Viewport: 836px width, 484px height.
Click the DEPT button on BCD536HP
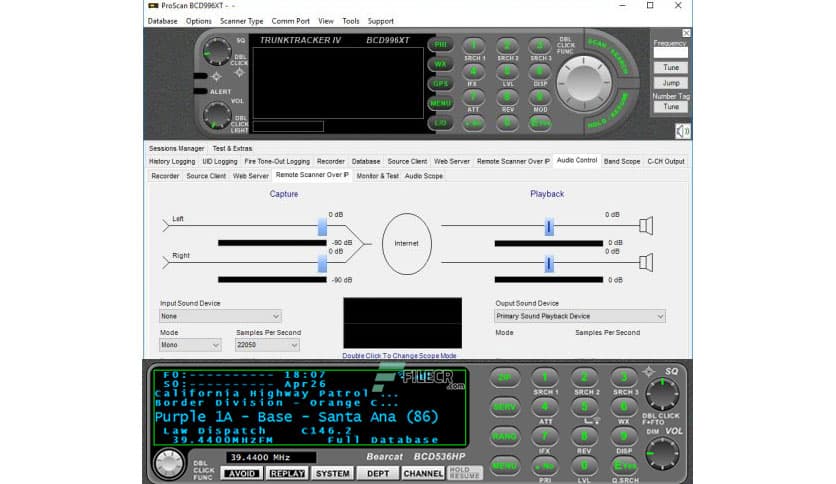tap(378, 473)
